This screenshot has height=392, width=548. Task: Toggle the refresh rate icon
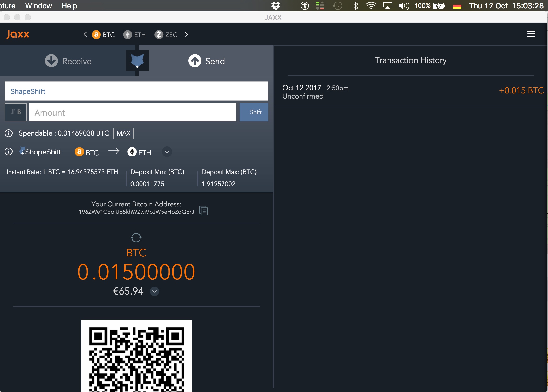(136, 237)
